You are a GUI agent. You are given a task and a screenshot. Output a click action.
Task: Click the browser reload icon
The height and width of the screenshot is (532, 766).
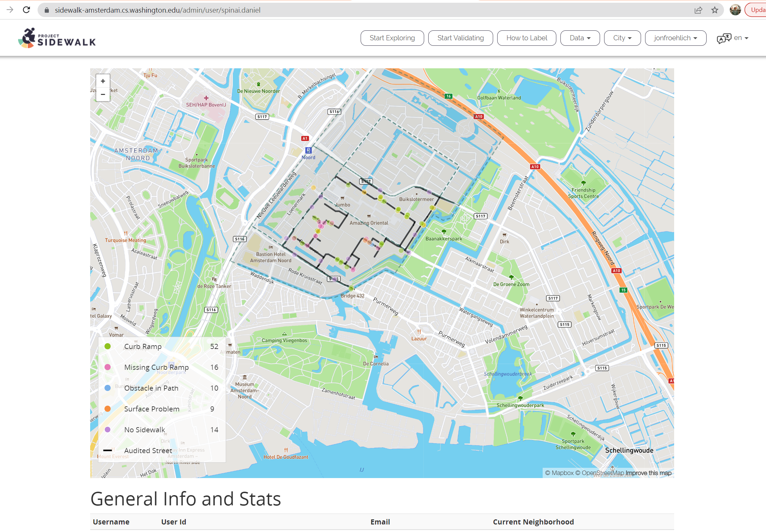[x=26, y=10]
